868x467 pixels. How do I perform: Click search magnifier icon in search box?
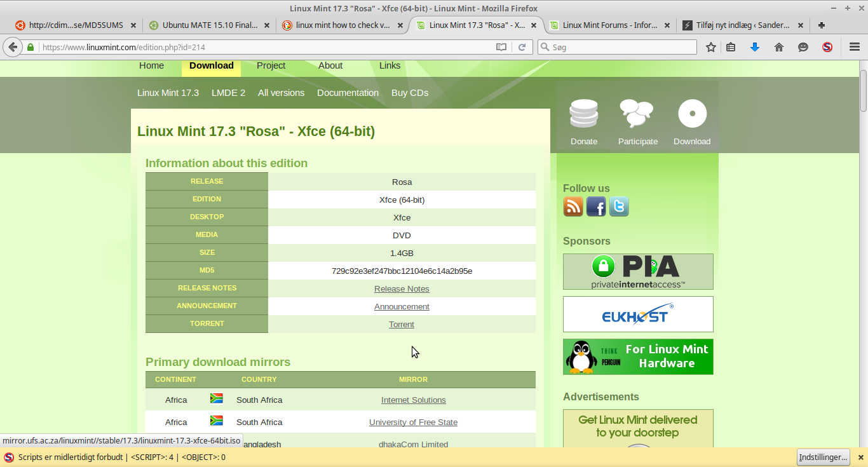[545, 47]
